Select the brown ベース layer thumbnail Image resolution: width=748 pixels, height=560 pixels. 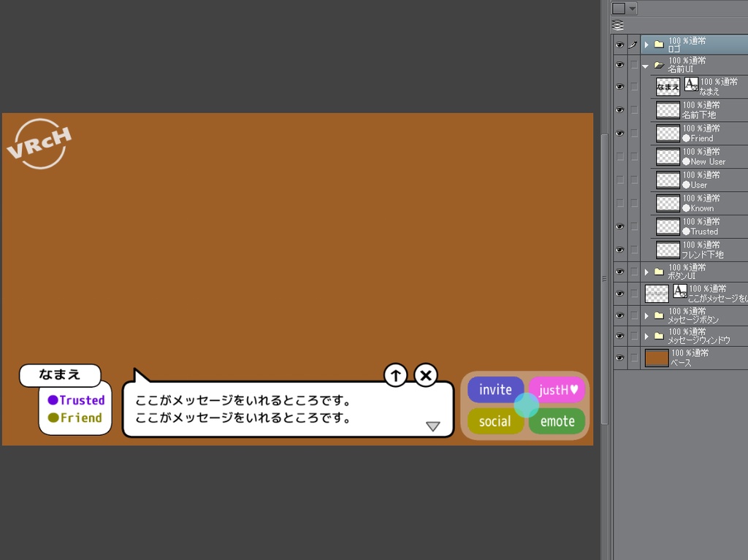[x=657, y=358]
